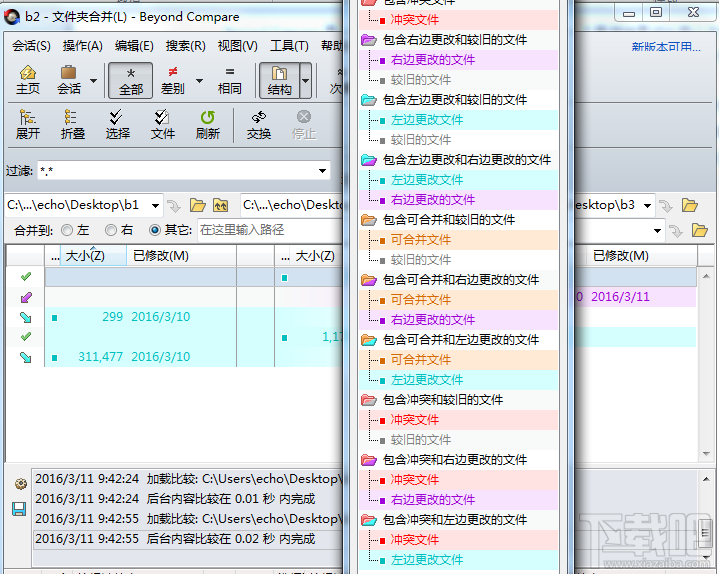Screen dimensions: 719x574
Task: Open the 会话 toolbar dropdown arrow
Action: click(x=94, y=81)
